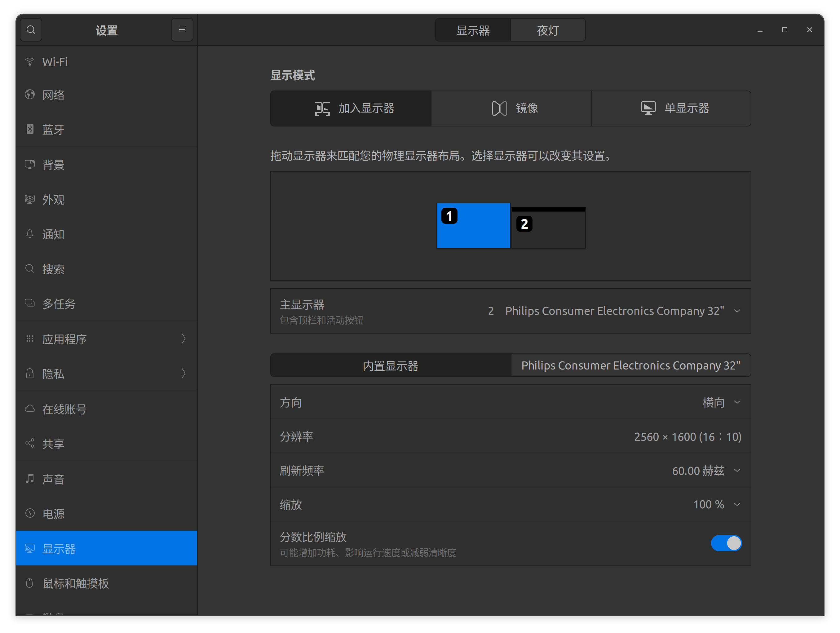Click the mirror icon in 镜像 button
The width and height of the screenshot is (840, 633).
click(x=499, y=108)
